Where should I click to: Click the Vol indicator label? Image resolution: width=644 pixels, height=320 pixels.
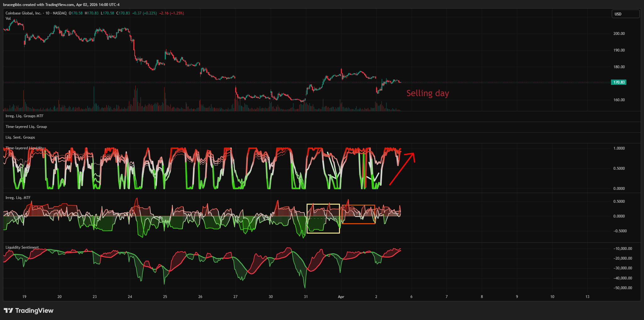8,19
